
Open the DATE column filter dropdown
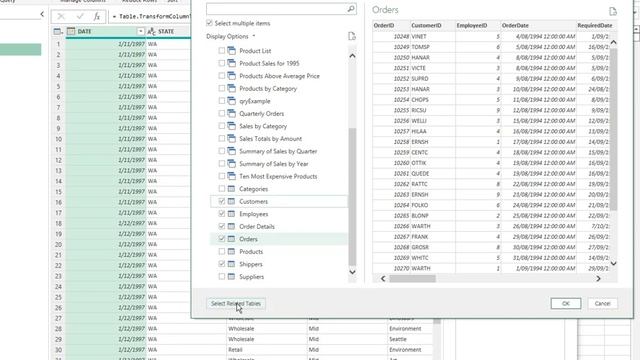point(140,31)
